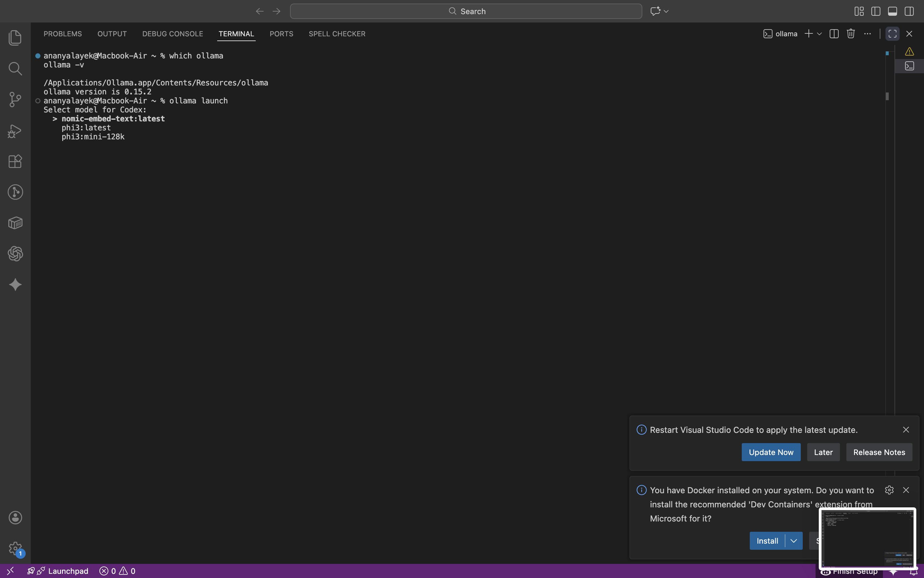Viewport: 924px width, 578px height.
Task: Open remote window from status bar
Action: [10, 571]
